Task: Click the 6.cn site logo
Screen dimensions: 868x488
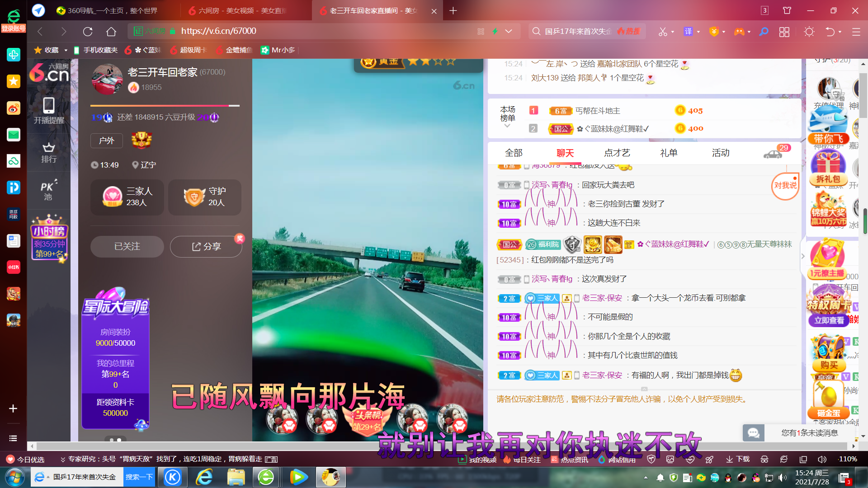Action: click(x=49, y=72)
